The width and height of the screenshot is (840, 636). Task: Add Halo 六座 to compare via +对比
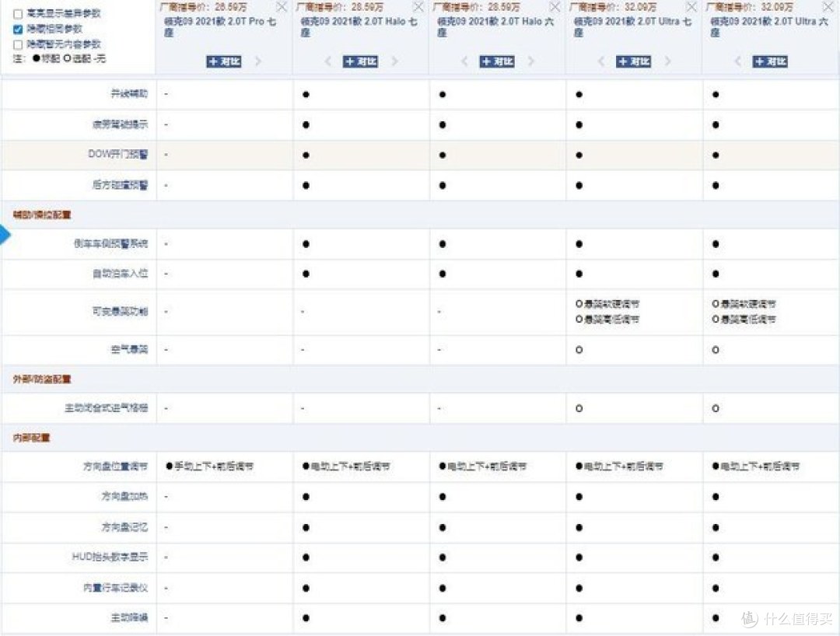(x=497, y=61)
